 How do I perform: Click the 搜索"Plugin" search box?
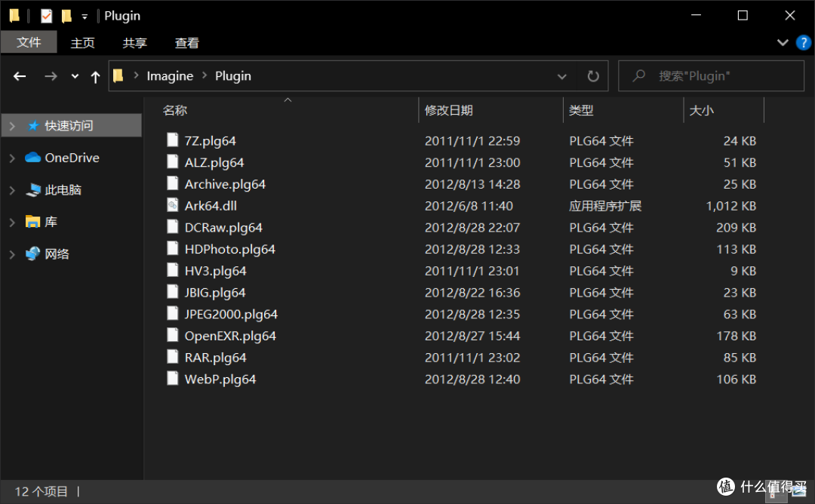[711, 76]
